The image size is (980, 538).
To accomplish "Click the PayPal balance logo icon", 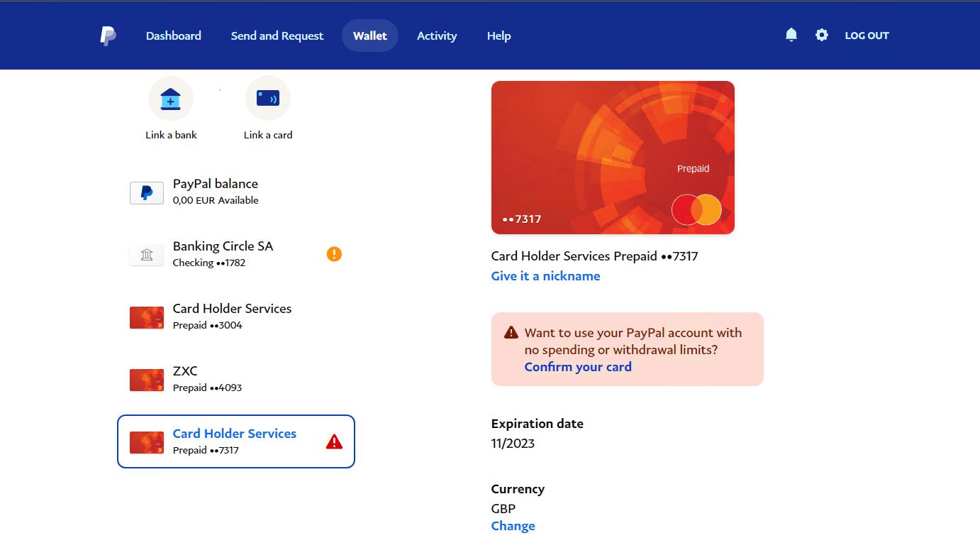I will tap(147, 192).
